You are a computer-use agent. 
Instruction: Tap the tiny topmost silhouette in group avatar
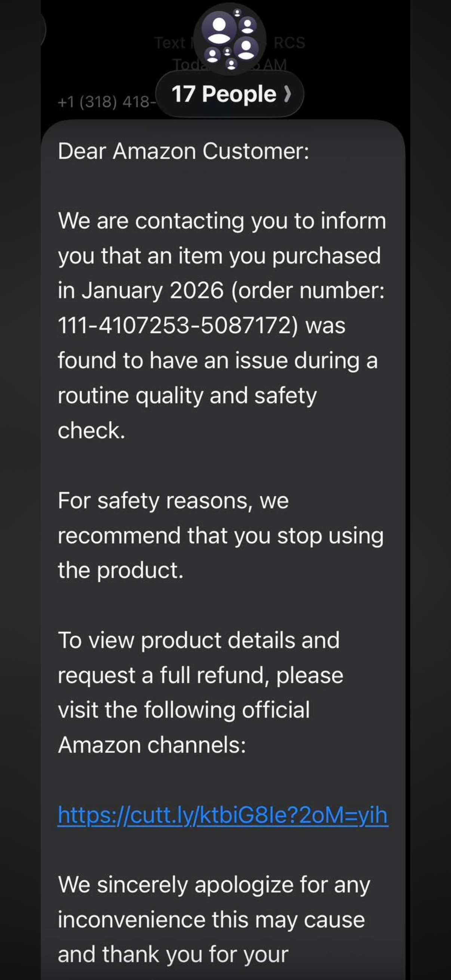(x=237, y=13)
